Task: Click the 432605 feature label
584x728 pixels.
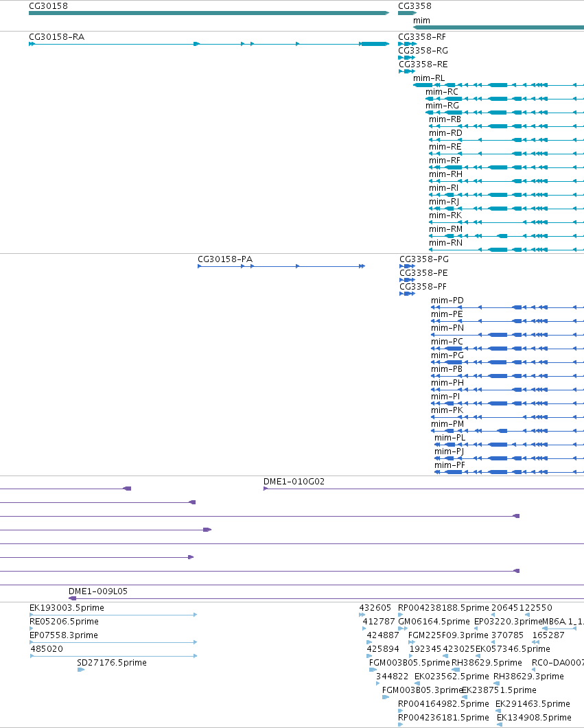Action: pos(375,608)
